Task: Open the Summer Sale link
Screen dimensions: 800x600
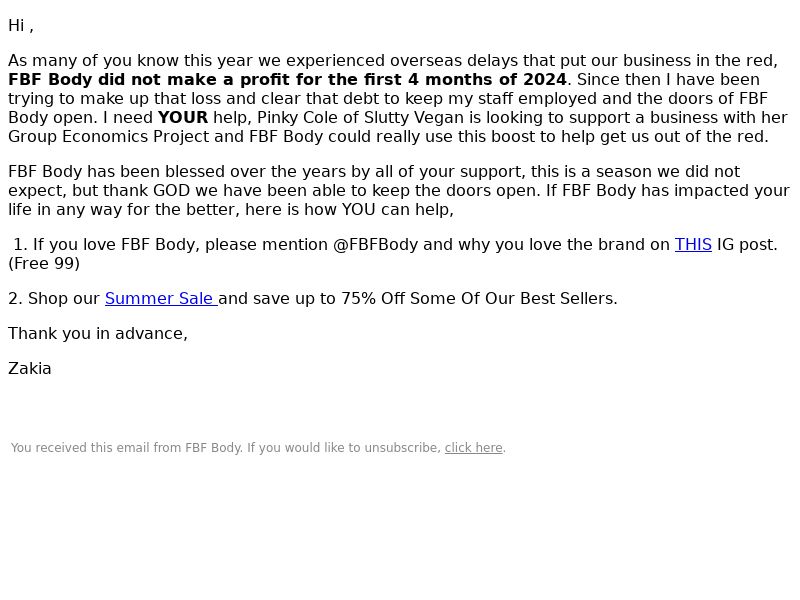Action: point(161,298)
